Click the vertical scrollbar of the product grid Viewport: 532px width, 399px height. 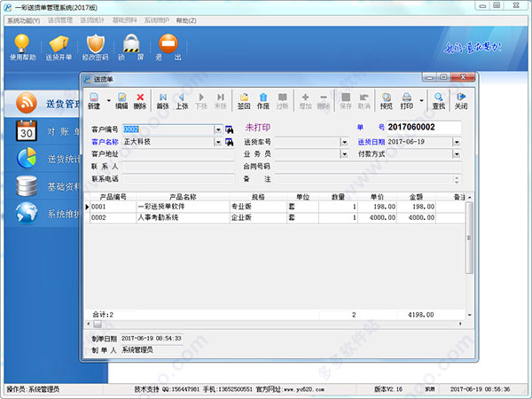pos(469,238)
